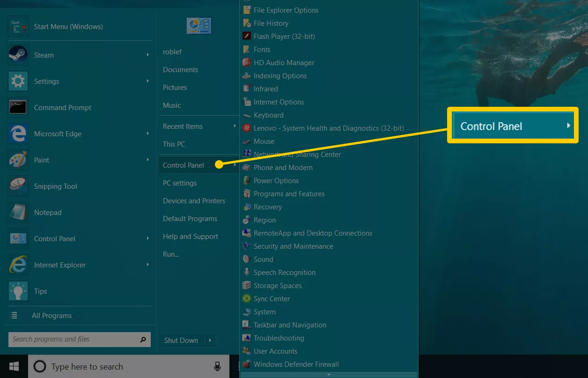
Task: Select Default Programs entry
Action: (x=190, y=219)
